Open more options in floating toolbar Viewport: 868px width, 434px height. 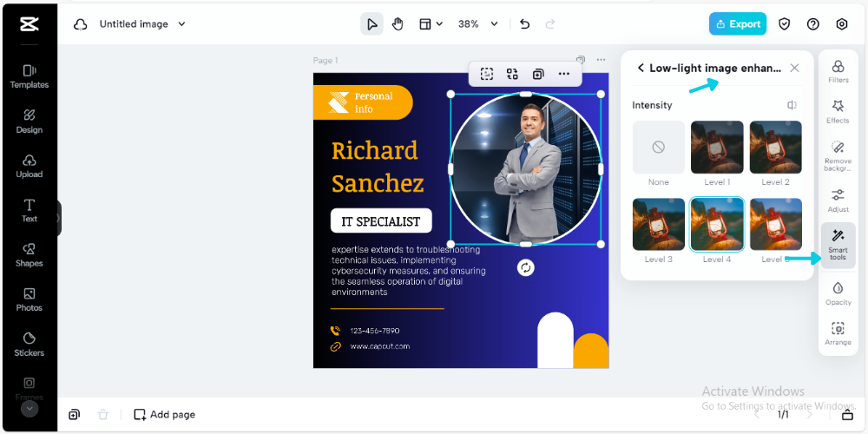click(x=563, y=74)
